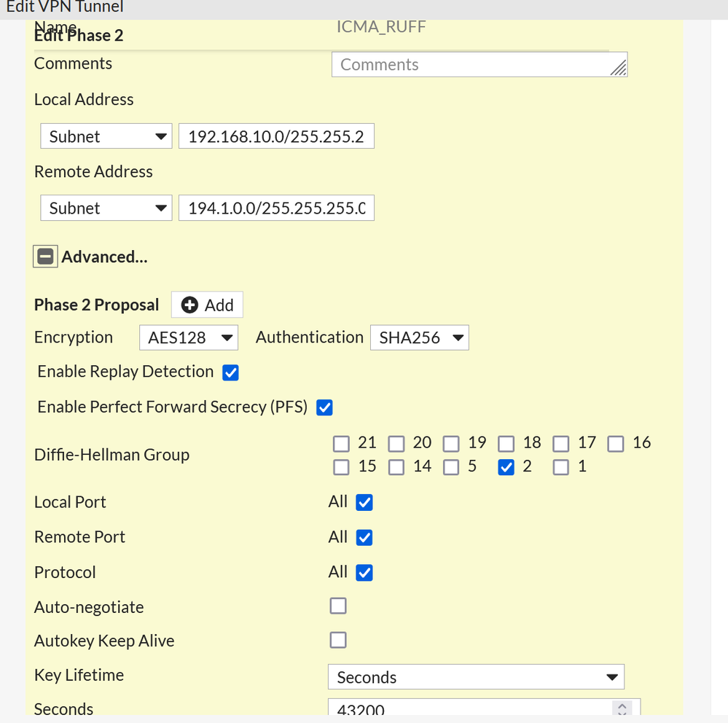The width and height of the screenshot is (728, 723).
Task: Click the Phase 2 Proposal heading
Action: pos(97,305)
